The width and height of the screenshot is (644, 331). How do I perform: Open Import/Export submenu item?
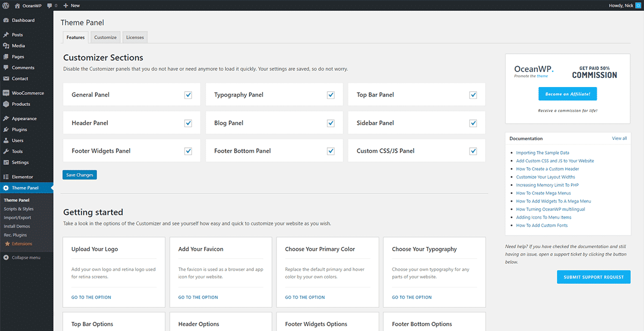18,218
